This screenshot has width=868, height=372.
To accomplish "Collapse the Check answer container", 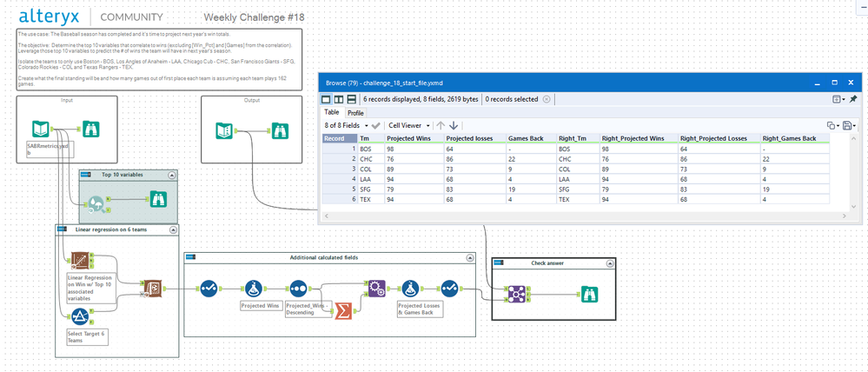I will 608,263.
